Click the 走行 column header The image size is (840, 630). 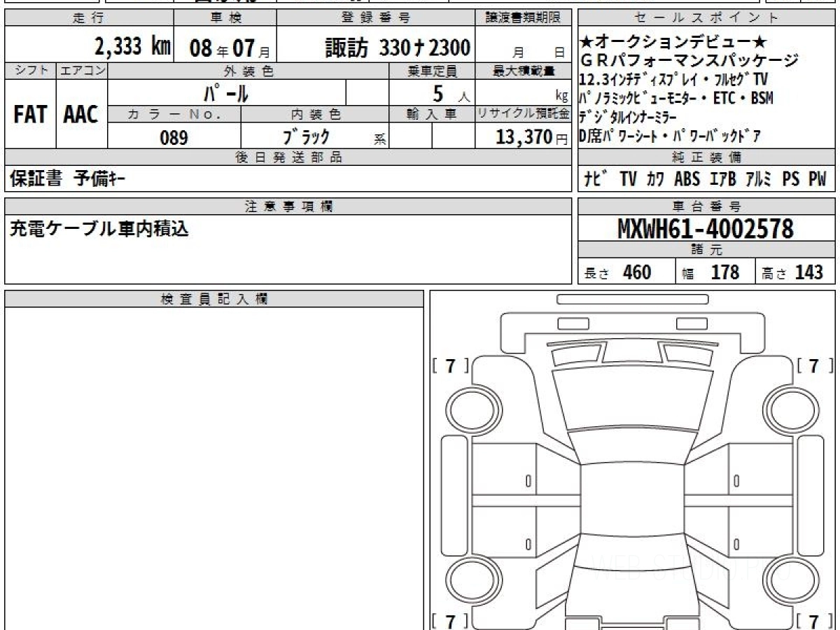pos(88,18)
